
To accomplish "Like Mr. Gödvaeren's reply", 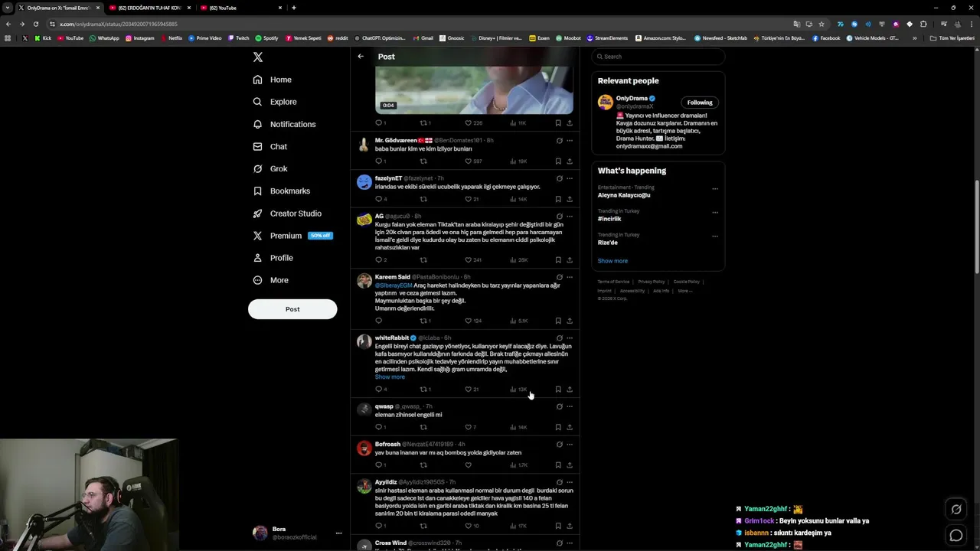I will click(x=469, y=161).
